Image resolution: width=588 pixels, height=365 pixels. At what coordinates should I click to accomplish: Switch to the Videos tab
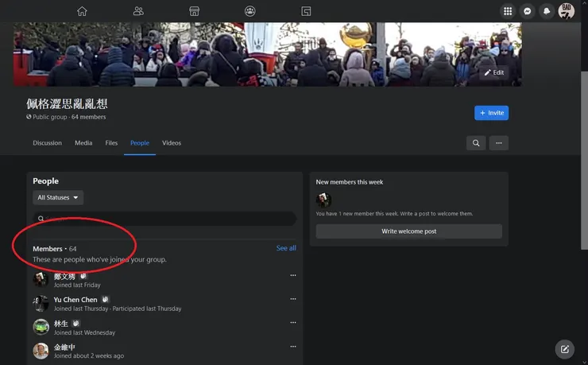[x=172, y=143]
